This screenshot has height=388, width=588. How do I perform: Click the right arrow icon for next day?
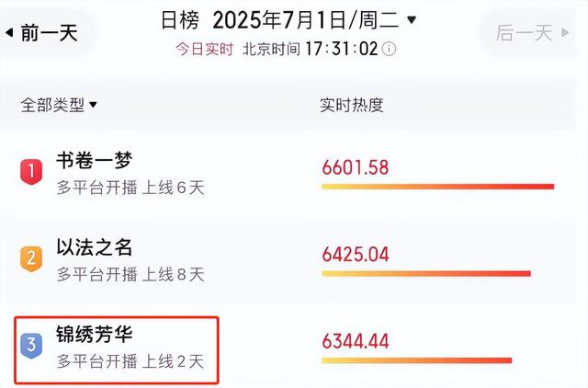[565, 33]
